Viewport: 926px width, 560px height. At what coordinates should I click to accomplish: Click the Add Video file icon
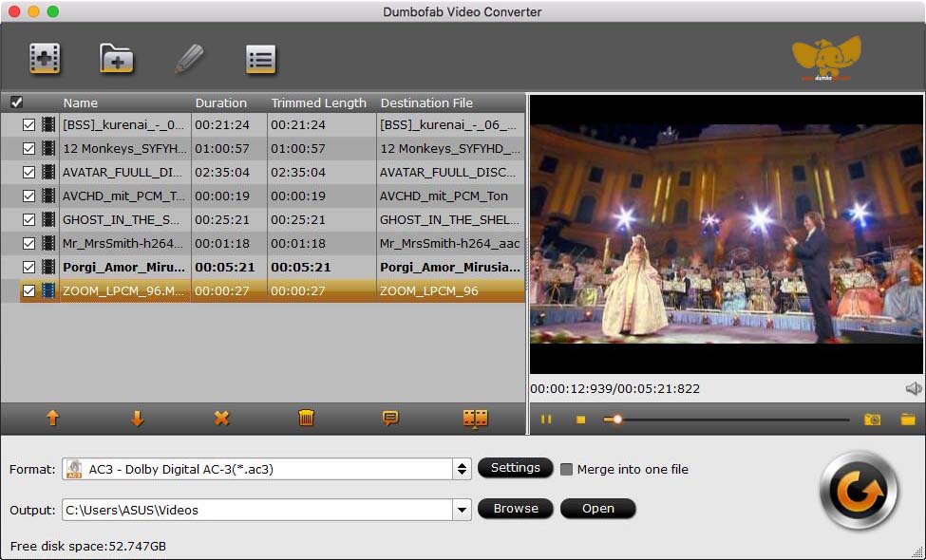pyautogui.click(x=45, y=59)
